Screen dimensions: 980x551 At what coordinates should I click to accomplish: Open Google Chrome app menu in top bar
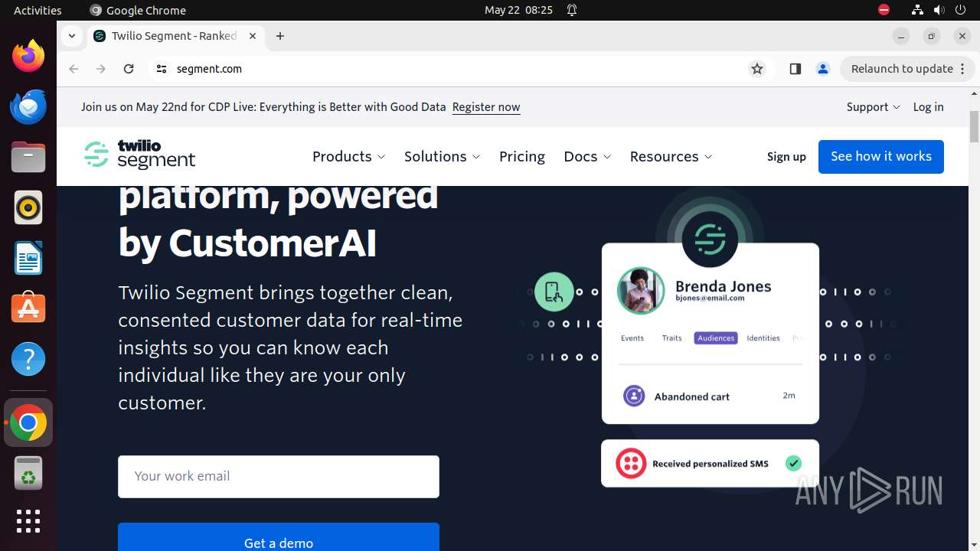(138, 10)
